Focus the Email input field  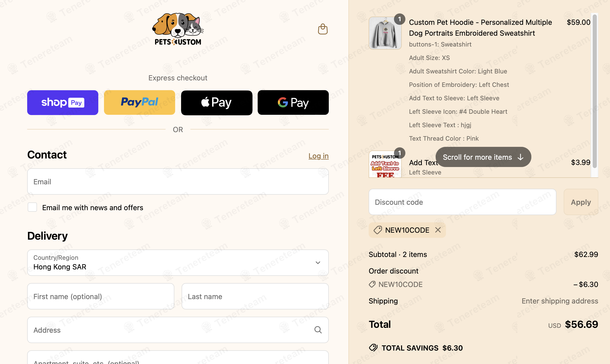pos(178,181)
